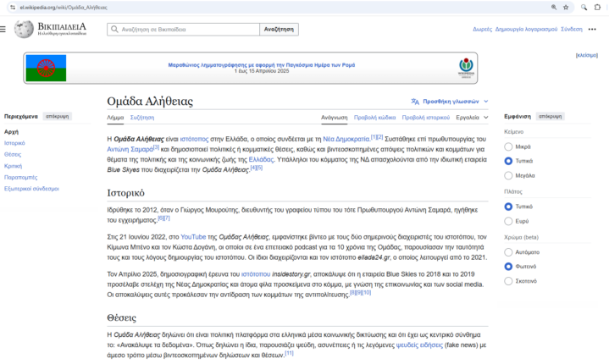Viewport: 609px width, 364px height.
Task: Click the Wikimedia logo in the banner
Action: [x=466, y=68]
